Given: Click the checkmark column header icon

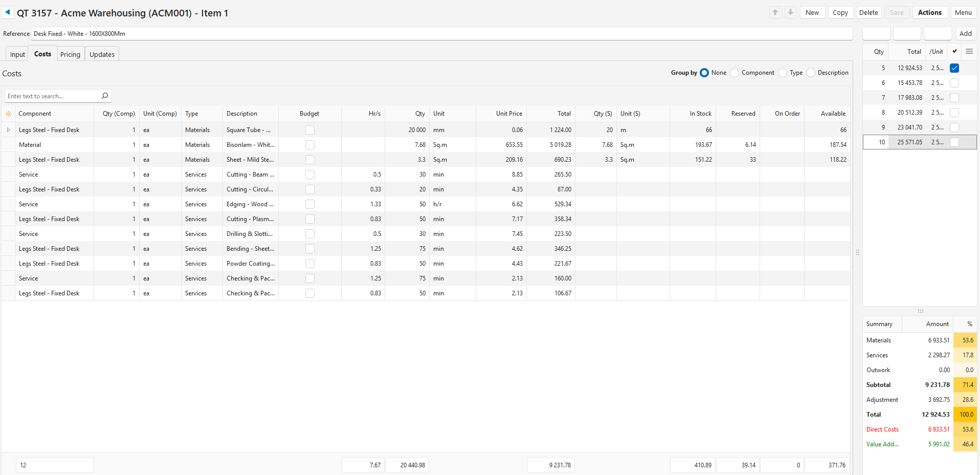Looking at the screenshot, I should click(954, 51).
